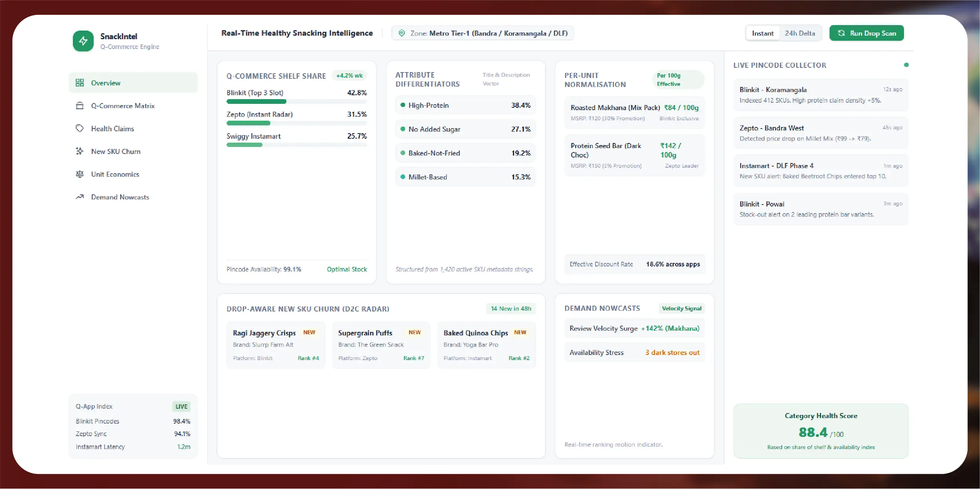Open the Blinkit - Koramangala feed entry

pos(821,95)
